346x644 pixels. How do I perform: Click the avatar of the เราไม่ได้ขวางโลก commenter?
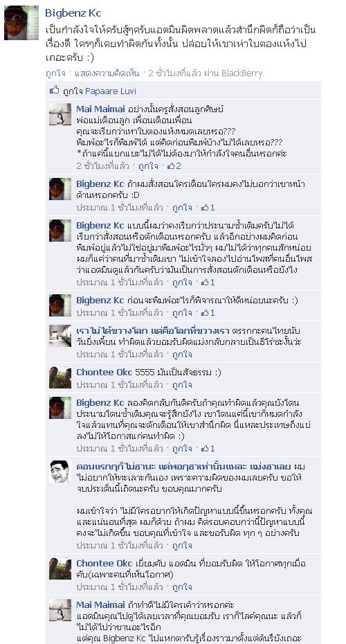pyautogui.click(x=60, y=336)
